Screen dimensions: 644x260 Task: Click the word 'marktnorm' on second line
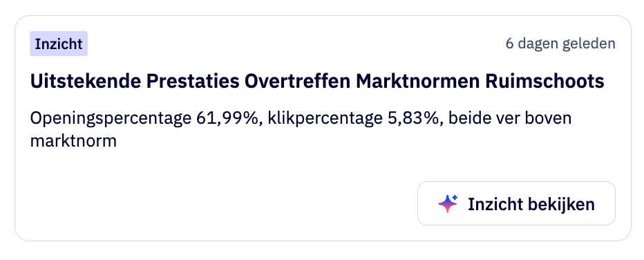[73, 141]
